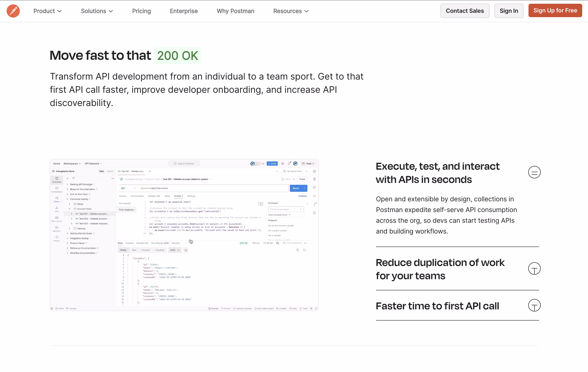The image size is (588, 372).
Task: Click the Search Postman field
Action: coord(184,164)
